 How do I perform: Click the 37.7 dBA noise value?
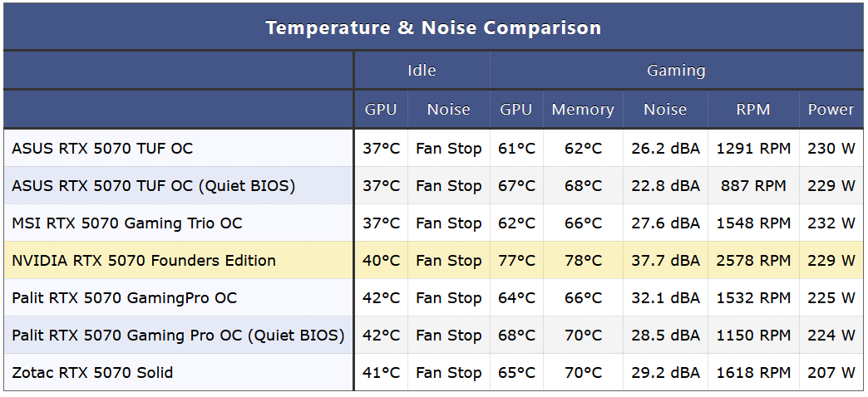(665, 261)
